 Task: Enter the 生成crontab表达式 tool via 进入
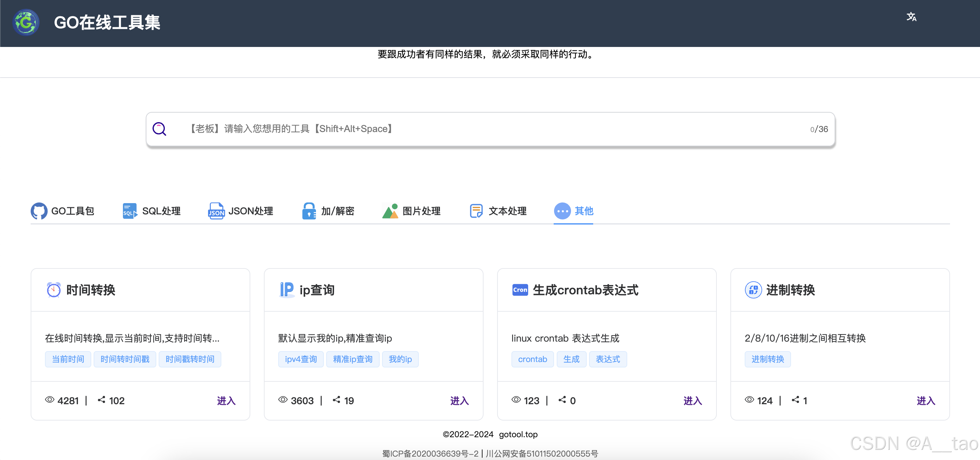point(692,401)
